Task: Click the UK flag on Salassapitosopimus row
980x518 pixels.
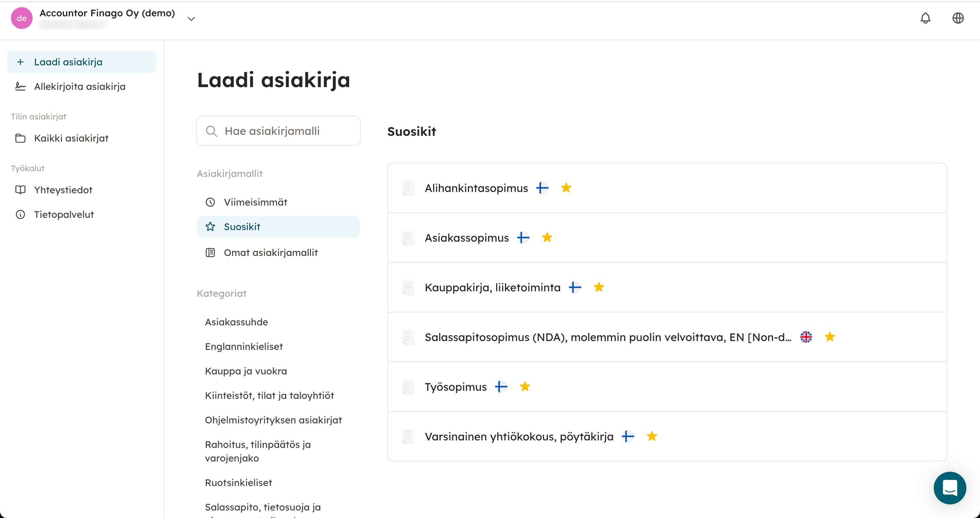Action: (x=806, y=337)
